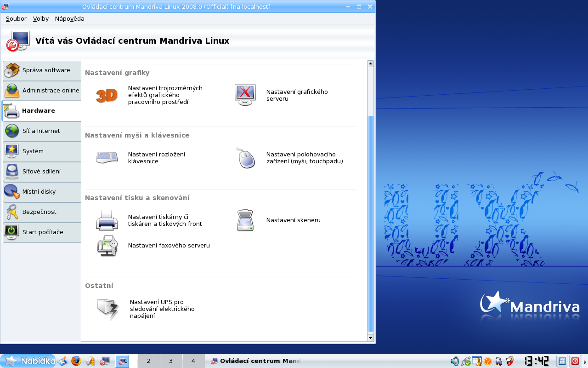588x368 pixels.
Task: Open the orange question mark help icon
Action: tap(488, 361)
